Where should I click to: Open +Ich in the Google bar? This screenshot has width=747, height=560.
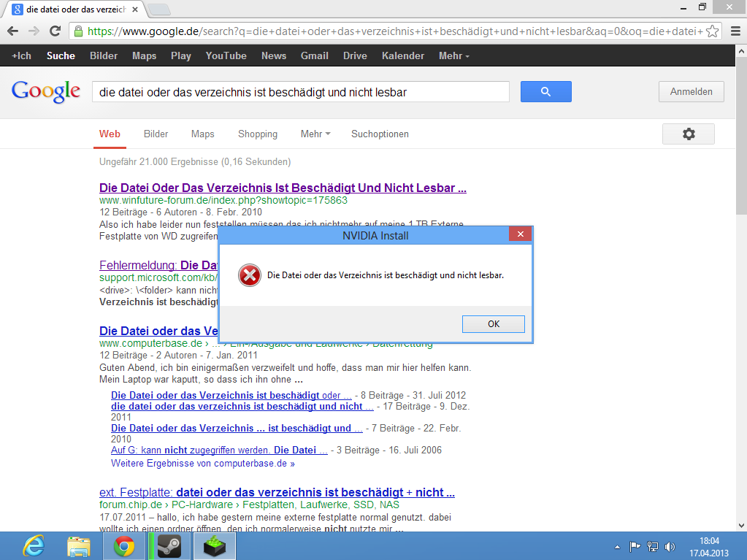point(21,55)
